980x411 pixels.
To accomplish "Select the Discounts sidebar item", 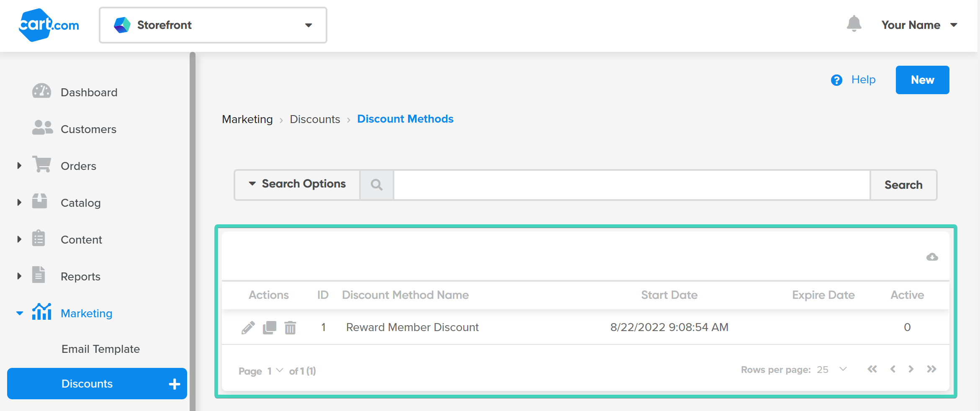I will click(97, 384).
